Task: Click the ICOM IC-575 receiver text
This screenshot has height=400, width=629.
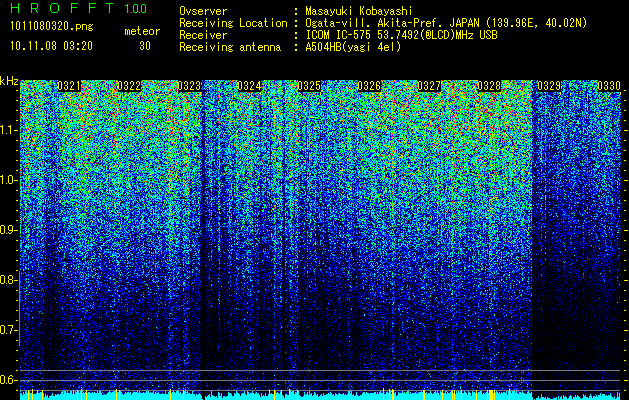Action: [402, 35]
